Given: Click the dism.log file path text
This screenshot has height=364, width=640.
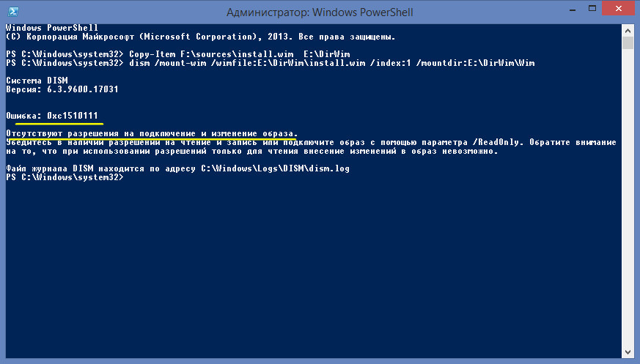Looking at the screenshot, I should 275,168.
